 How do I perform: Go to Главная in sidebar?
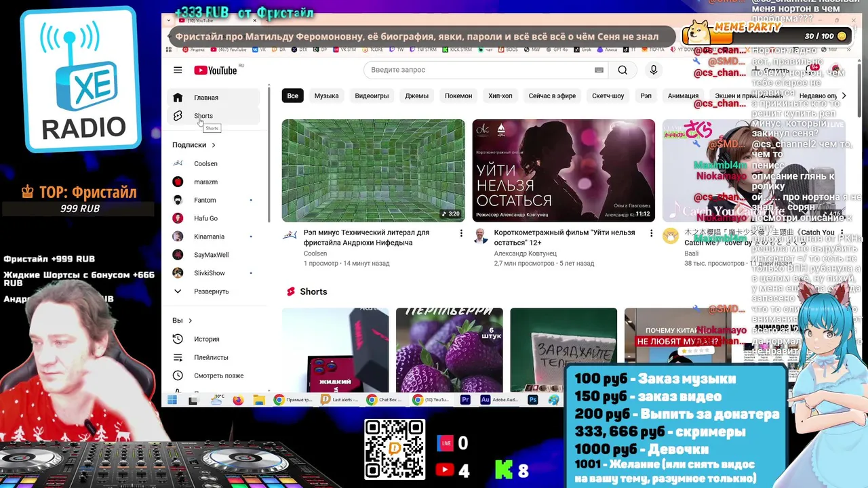(x=214, y=98)
